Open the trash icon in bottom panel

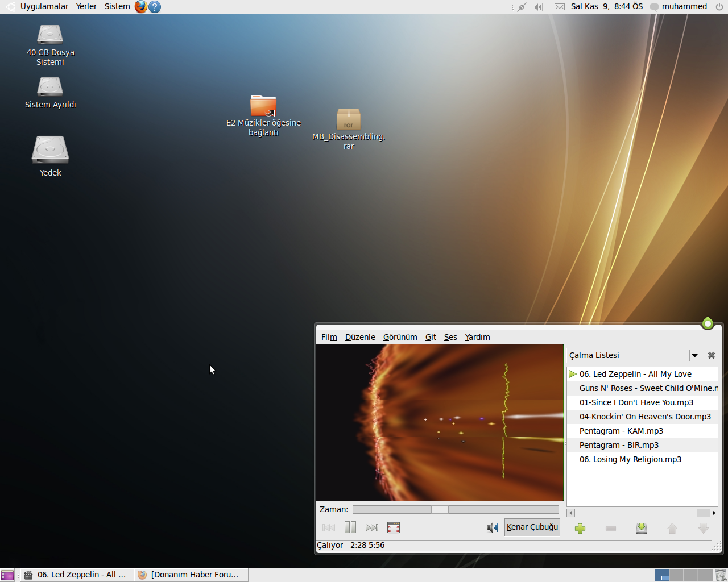coord(721,575)
